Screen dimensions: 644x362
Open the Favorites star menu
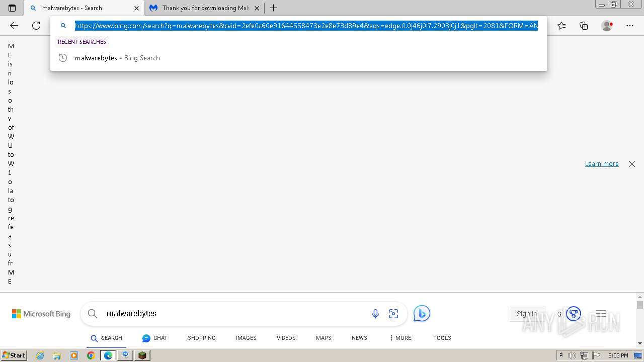pos(561,26)
